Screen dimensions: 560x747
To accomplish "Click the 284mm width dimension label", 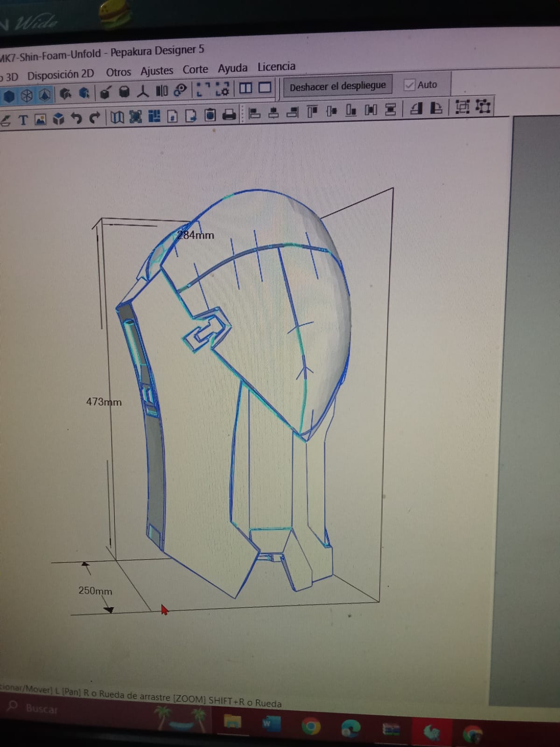I will [x=196, y=235].
